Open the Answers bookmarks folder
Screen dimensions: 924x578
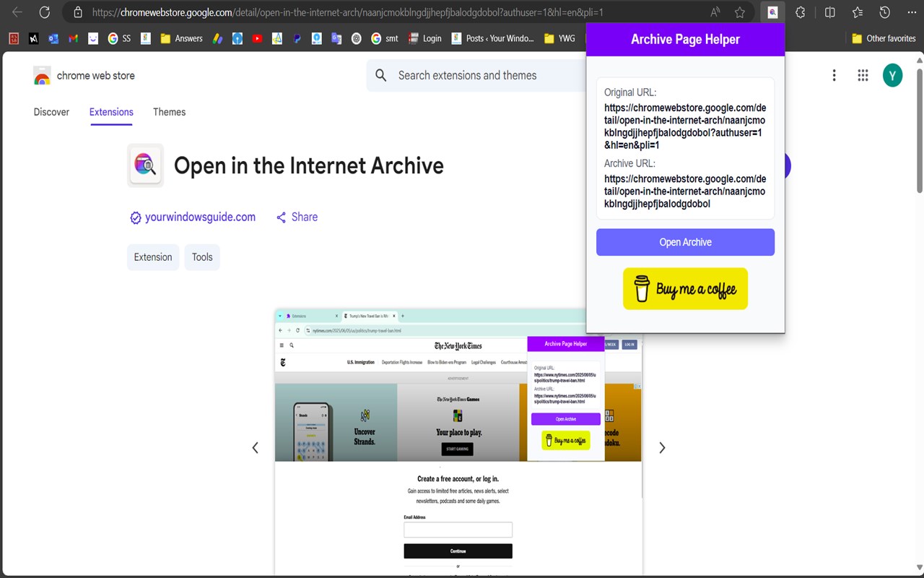181,38
